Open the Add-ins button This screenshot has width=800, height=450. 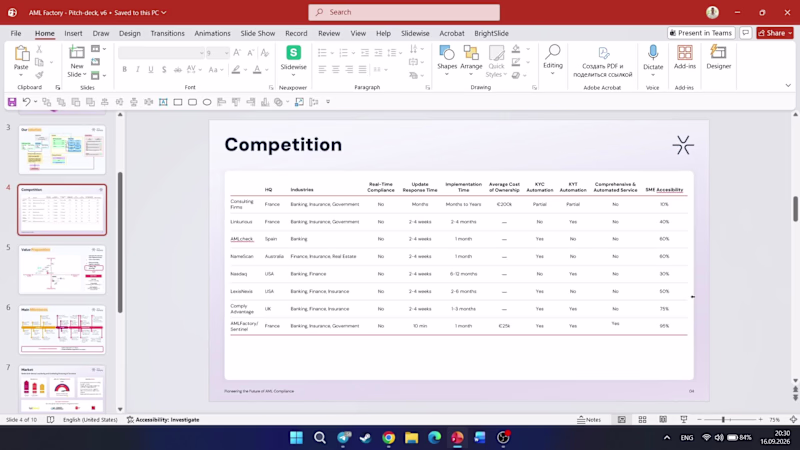click(685, 58)
